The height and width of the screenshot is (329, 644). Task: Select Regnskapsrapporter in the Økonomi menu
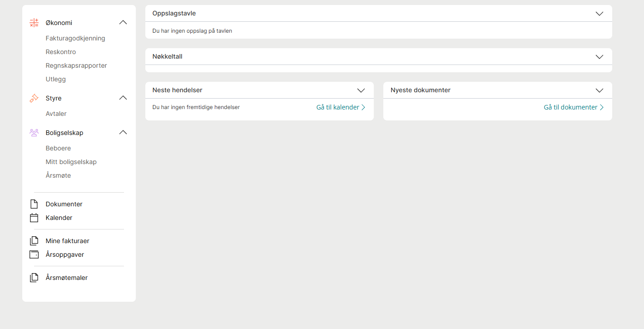tap(76, 65)
